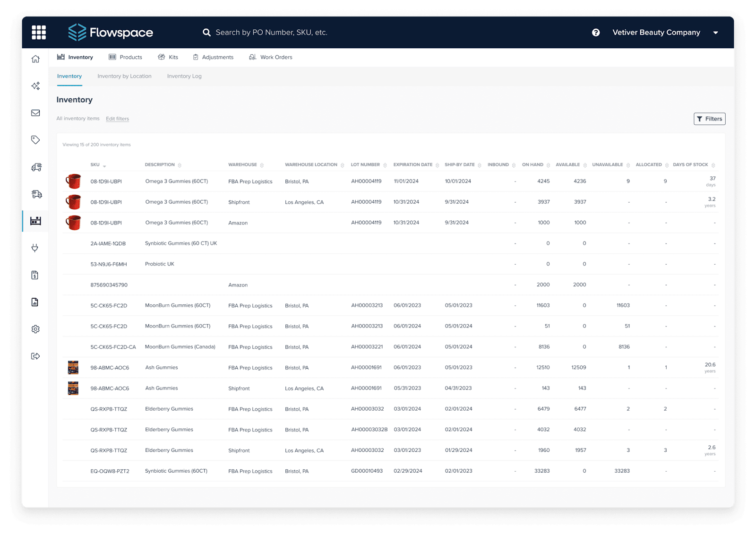Switch to Inventory by Location tab
Viewport: 756px width, 535px height.
[x=124, y=76]
